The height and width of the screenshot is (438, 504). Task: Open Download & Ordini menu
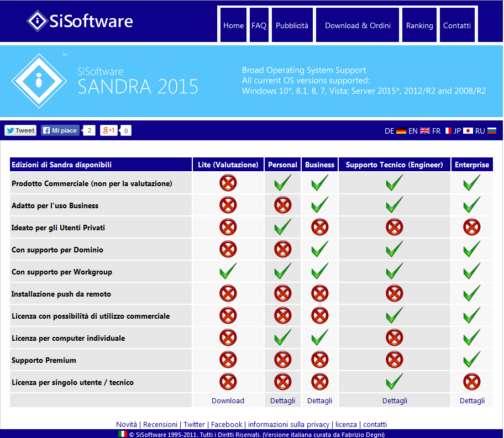[358, 25]
